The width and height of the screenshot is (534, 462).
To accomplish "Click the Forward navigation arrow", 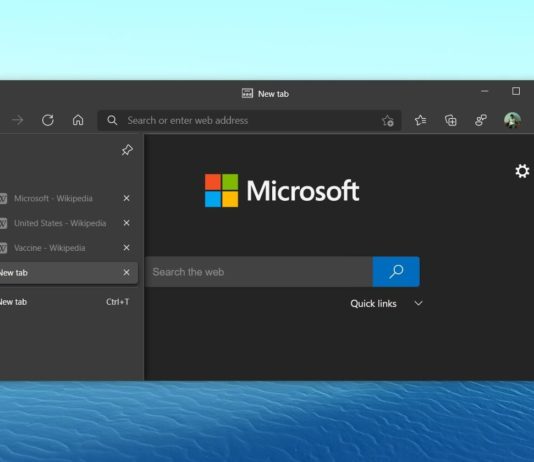I will pyautogui.click(x=18, y=120).
